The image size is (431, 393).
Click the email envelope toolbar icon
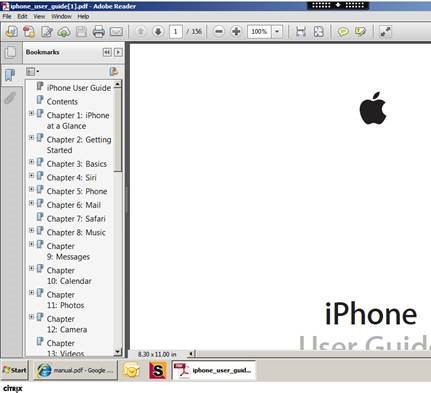tap(116, 32)
